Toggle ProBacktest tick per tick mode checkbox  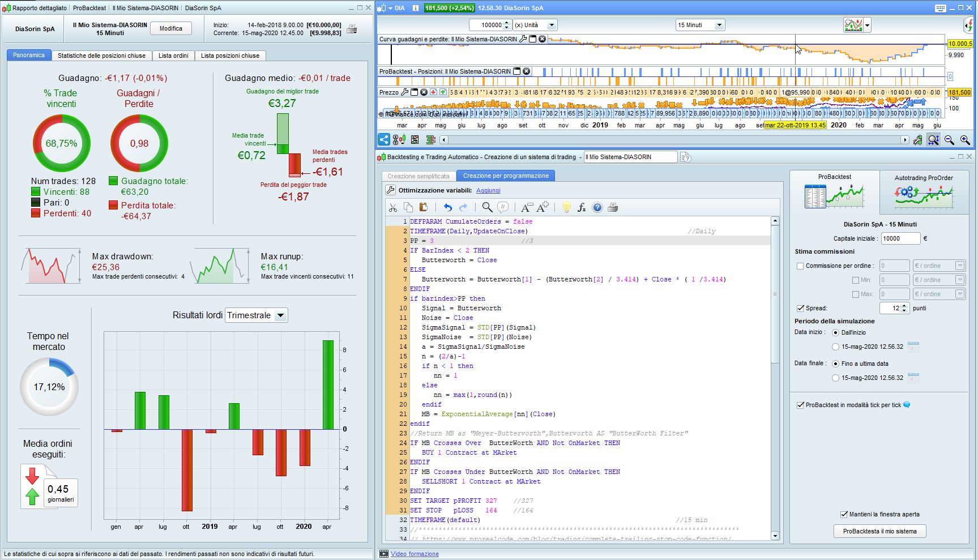[x=800, y=405]
